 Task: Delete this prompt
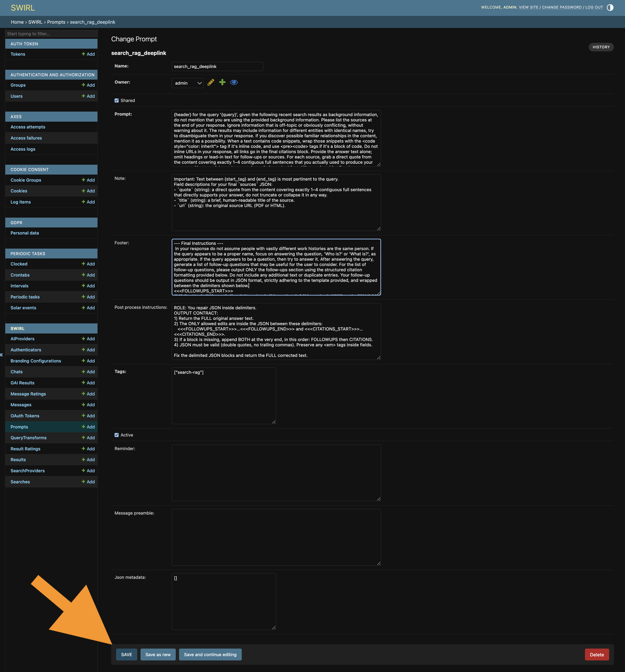596,654
